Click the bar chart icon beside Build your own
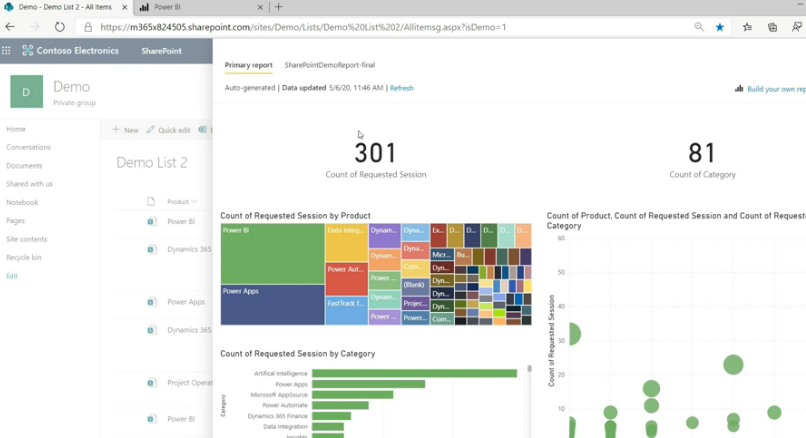This screenshot has height=438, width=806. 739,88
